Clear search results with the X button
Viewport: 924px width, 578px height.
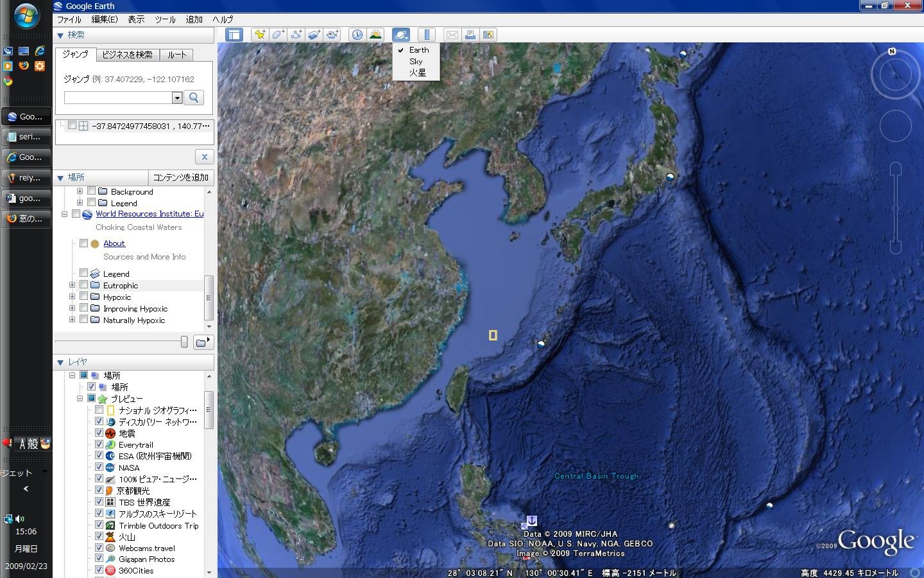pyautogui.click(x=204, y=157)
